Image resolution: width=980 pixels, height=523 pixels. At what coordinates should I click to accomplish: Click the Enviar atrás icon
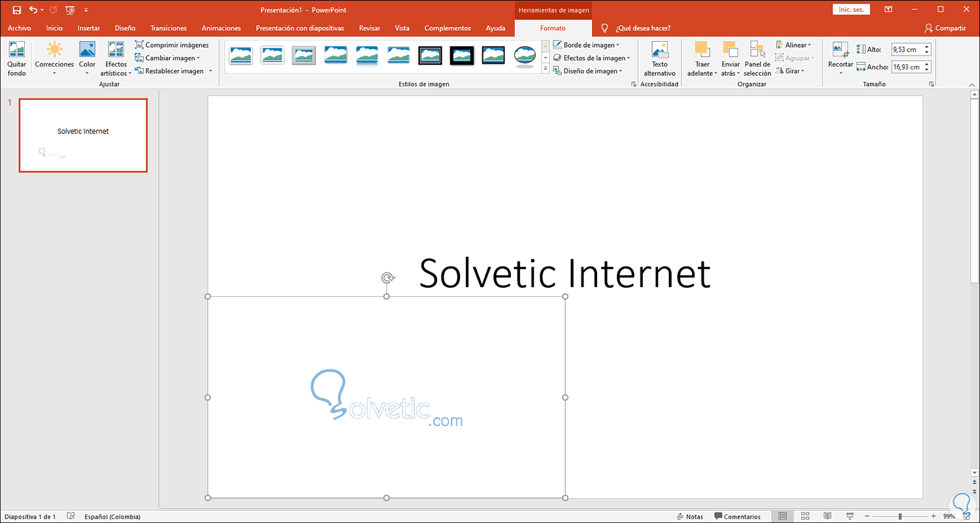[x=730, y=50]
